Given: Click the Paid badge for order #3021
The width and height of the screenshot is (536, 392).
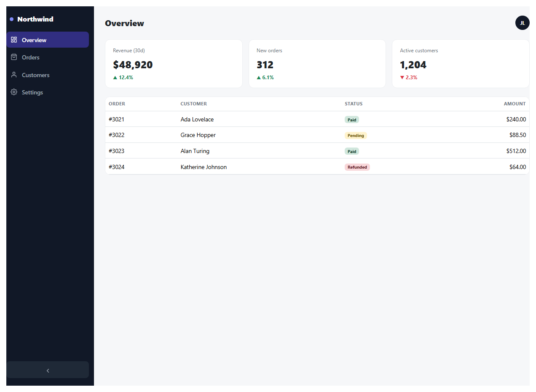Looking at the screenshot, I should 352,120.
